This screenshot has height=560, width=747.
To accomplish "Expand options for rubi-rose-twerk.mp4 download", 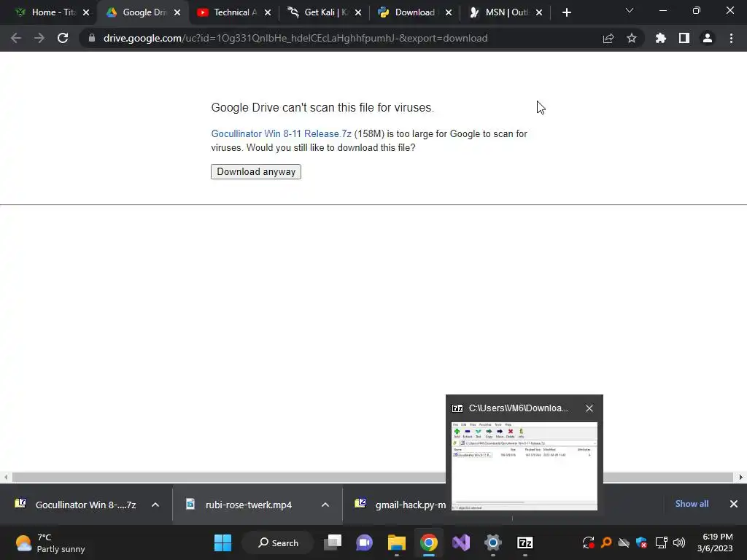I will pos(325,505).
